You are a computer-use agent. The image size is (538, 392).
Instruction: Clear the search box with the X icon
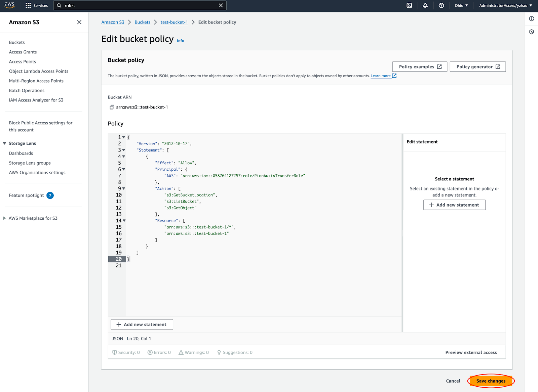pos(221,5)
